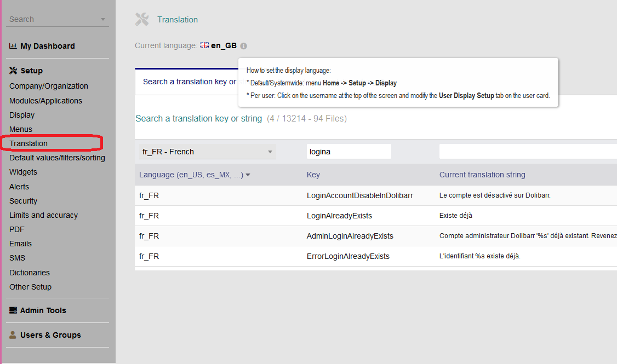Image resolution: width=617 pixels, height=364 pixels.
Task: Click the Current translation string filter field
Action: (x=527, y=152)
